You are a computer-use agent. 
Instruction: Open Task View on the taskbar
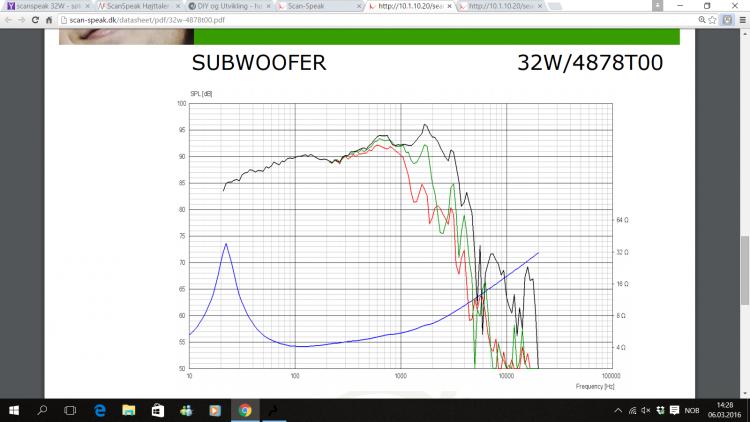[x=70, y=411]
